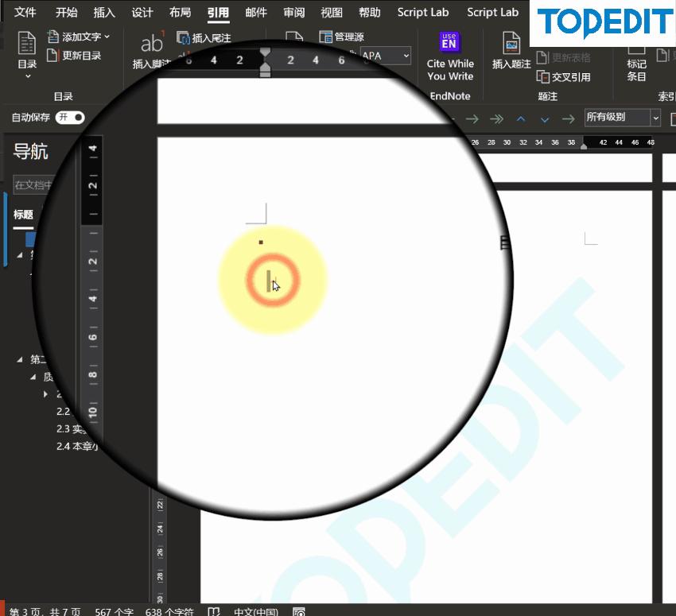This screenshot has height=616, width=676.
Task: Open the 设计 ribbon tab
Action: click(x=142, y=13)
